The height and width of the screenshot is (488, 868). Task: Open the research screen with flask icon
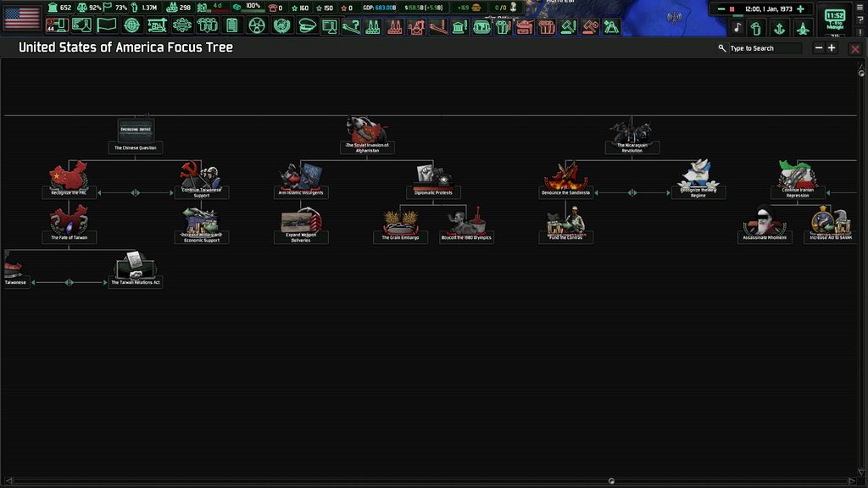pyautogui.click(x=81, y=25)
